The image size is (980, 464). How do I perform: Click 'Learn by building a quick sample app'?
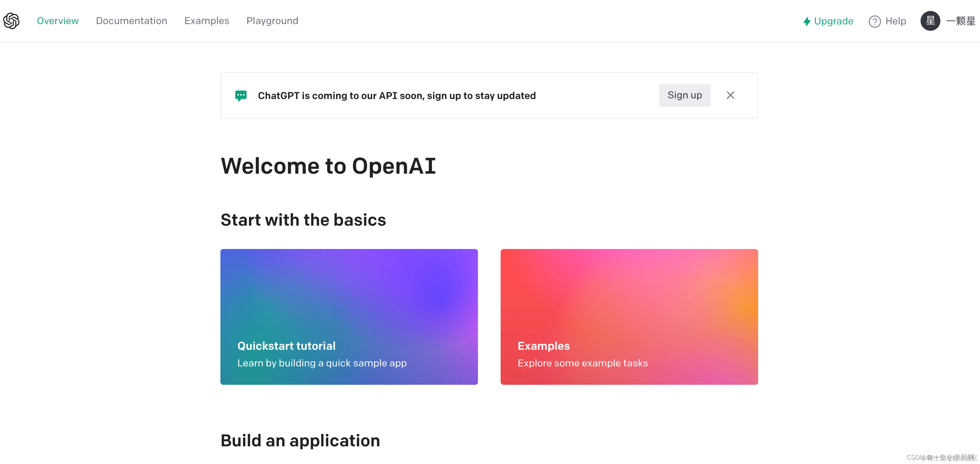(322, 363)
